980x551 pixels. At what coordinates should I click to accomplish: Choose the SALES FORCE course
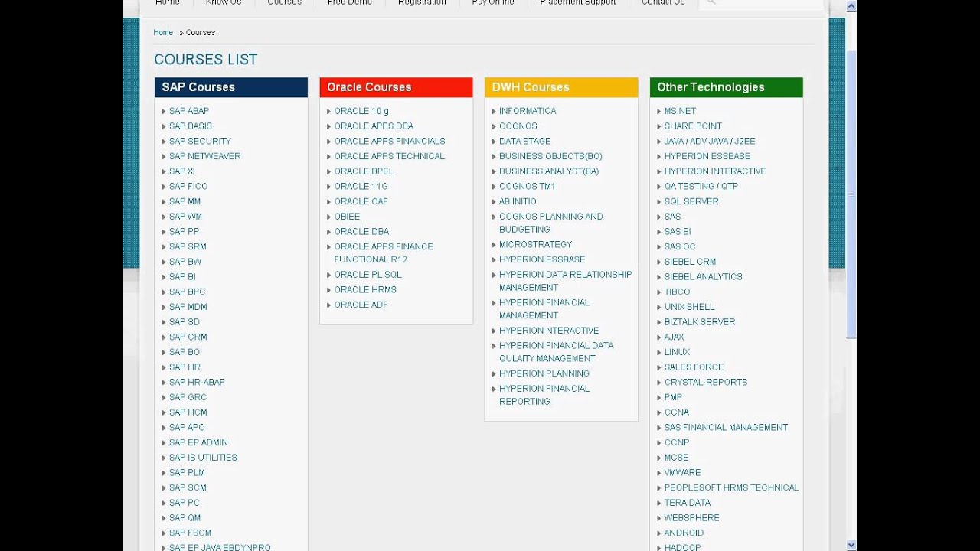coord(694,367)
